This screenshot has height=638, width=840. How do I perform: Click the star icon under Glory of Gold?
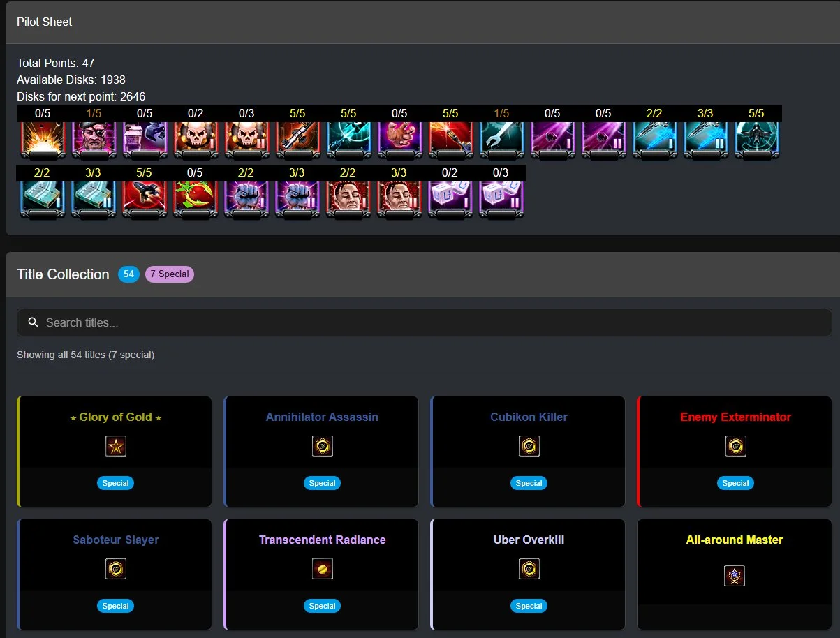116,447
